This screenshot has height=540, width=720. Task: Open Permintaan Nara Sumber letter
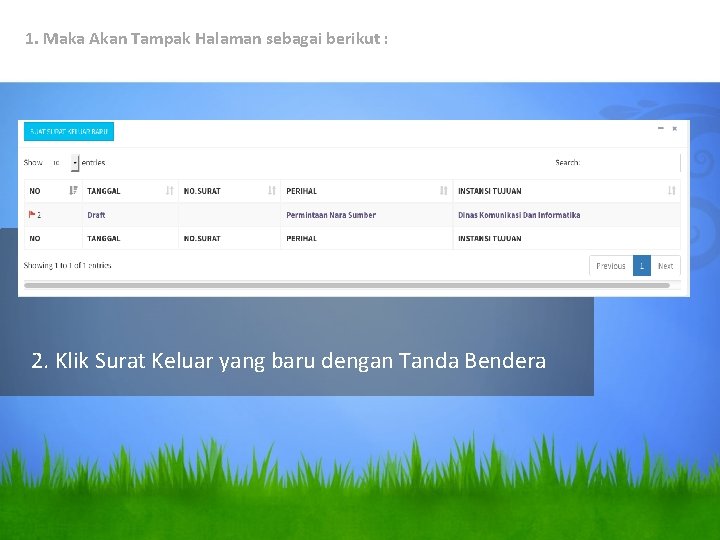331,215
